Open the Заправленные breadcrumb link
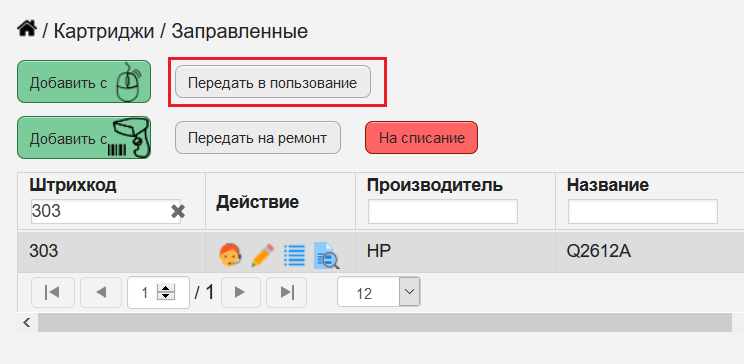Image resolution: width=744 pixels, height=364 pixels. coord(239,31)
